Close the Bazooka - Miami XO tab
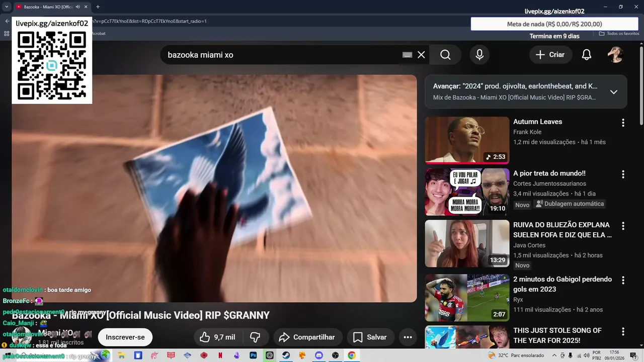This screenshot has width=644, height=362. (86, 7)
